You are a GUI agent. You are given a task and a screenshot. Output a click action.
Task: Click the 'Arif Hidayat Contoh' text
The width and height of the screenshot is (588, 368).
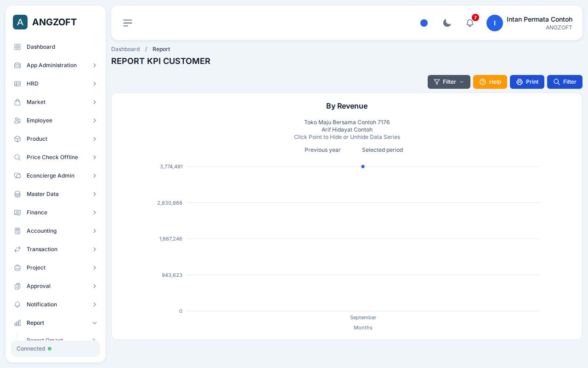click(347, 130)
